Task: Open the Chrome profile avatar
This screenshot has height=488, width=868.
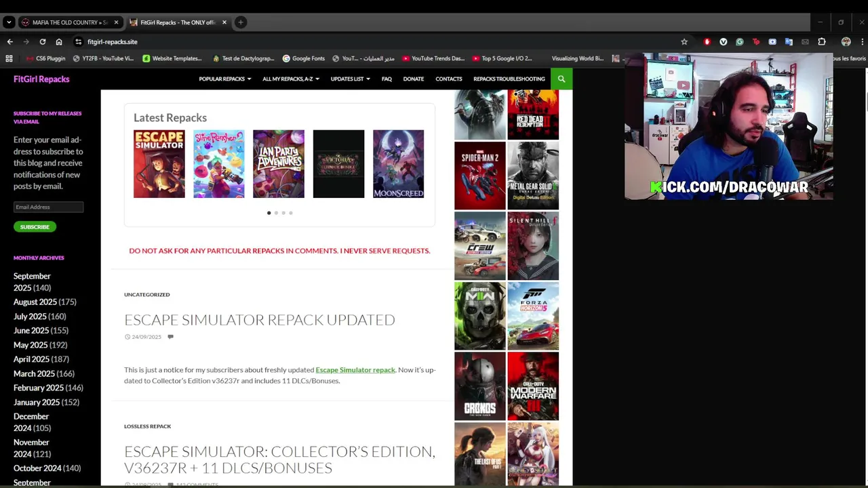Action: [846, 42]
